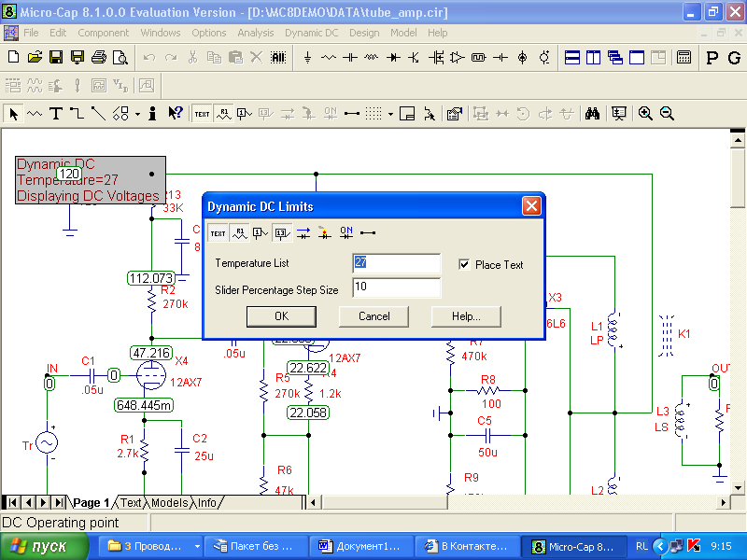This screenshot has width=747, height=560.
Task: Open the File menu
Action: click(x=31, y=33)
